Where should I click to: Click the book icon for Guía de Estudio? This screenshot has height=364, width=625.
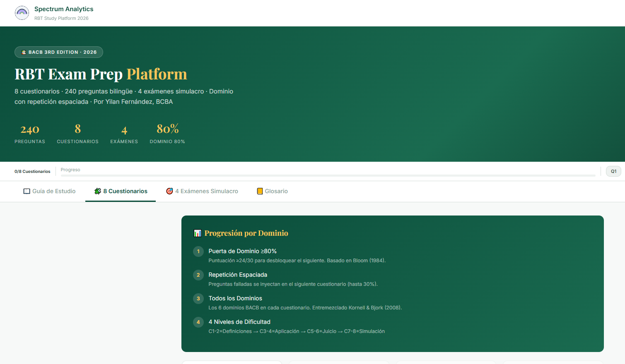(x=27, y=191)
